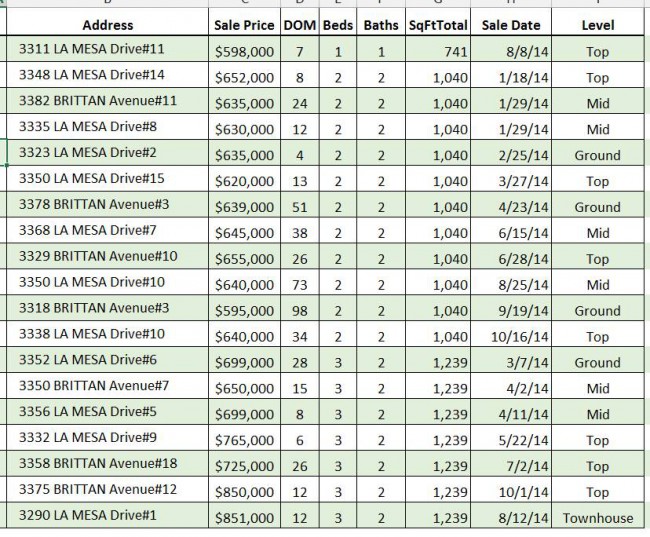Select the 73 days-on-market cell
650x537 pixels.
pos(299,285)
